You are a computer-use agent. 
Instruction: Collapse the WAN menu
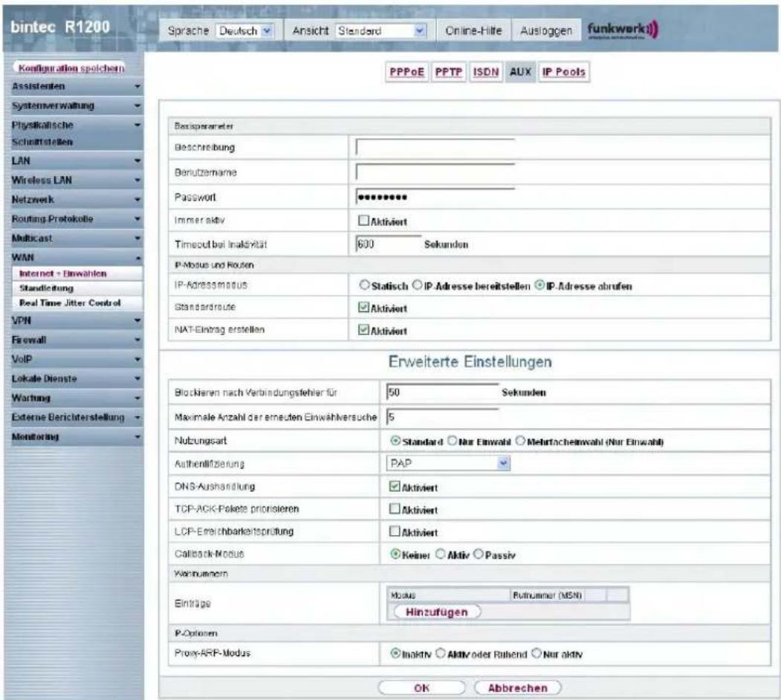[x=74, y=258]
